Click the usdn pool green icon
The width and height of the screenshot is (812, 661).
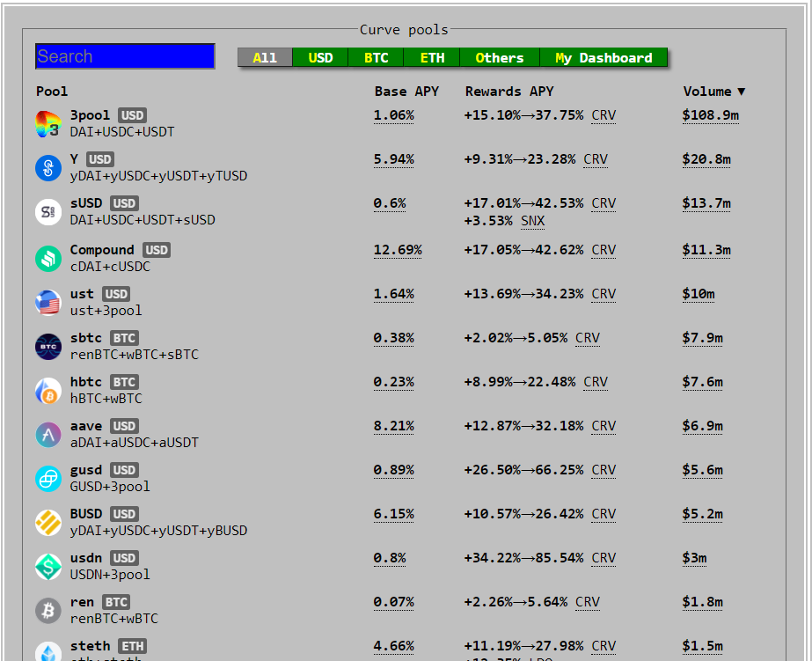coord(48,567)
